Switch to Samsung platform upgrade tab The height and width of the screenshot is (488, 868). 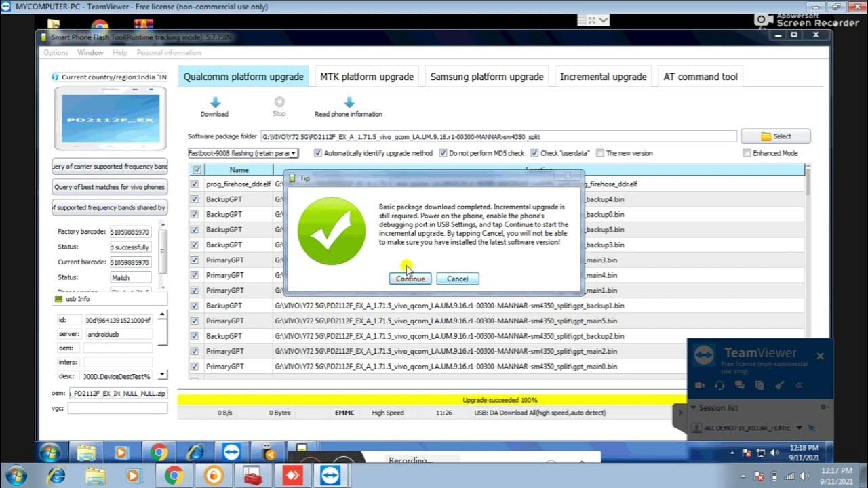(487, 77)
